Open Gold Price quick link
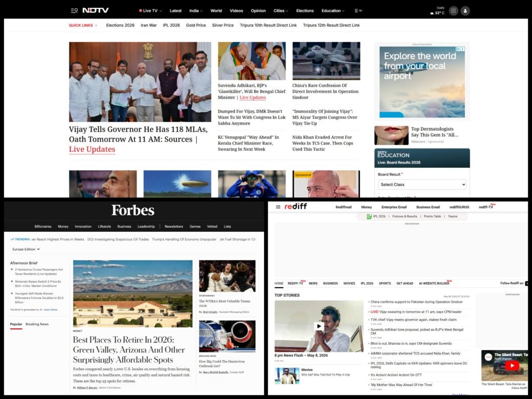The height and width of the screenshot is (399, 532). 196,26
